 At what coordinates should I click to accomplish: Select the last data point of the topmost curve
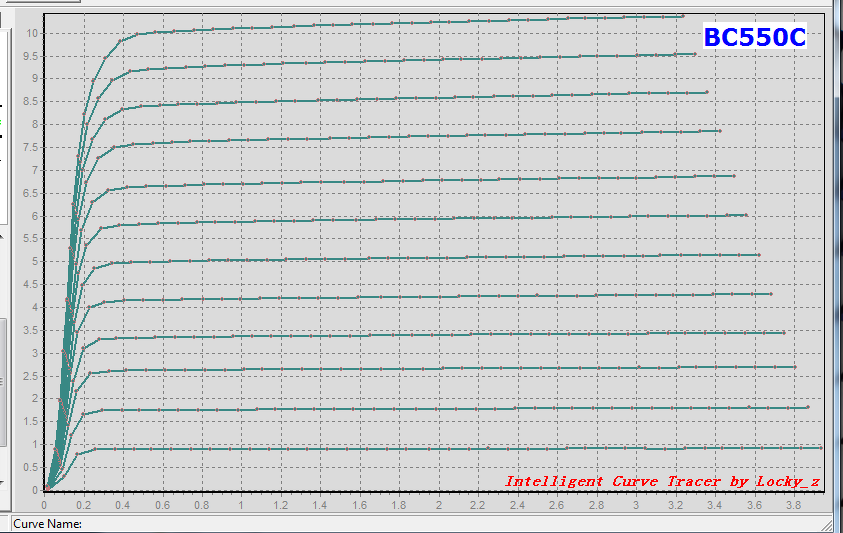point(683,16)
